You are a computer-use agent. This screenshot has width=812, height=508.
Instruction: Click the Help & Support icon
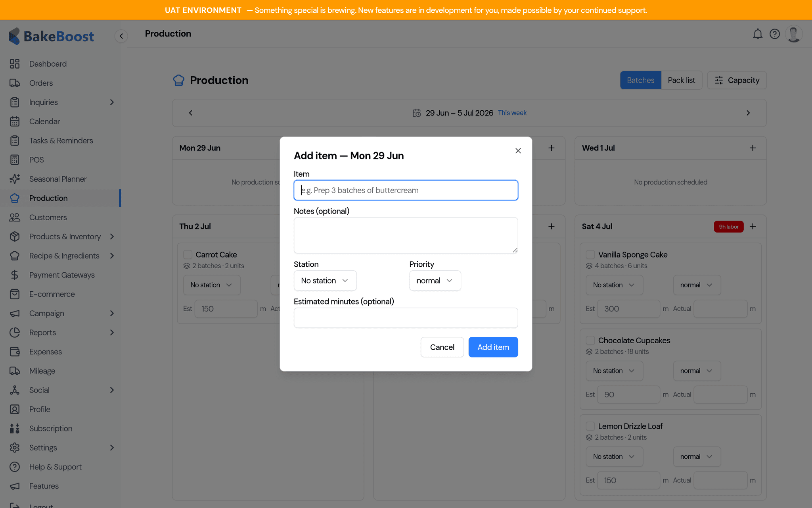15,467
